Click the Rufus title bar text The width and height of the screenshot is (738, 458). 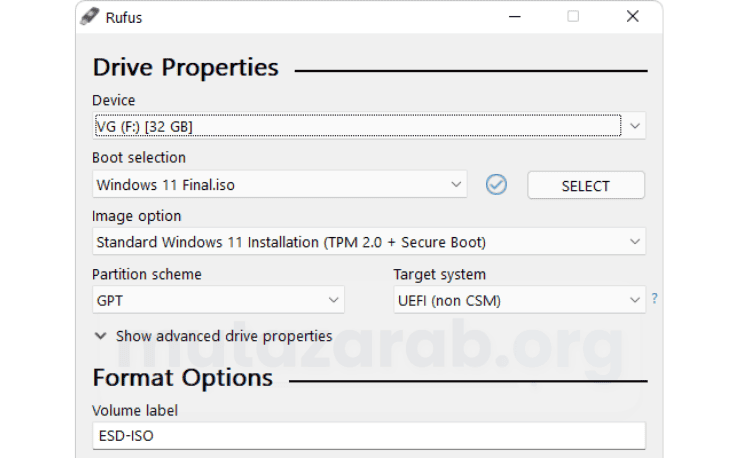(x=126, y=16)
